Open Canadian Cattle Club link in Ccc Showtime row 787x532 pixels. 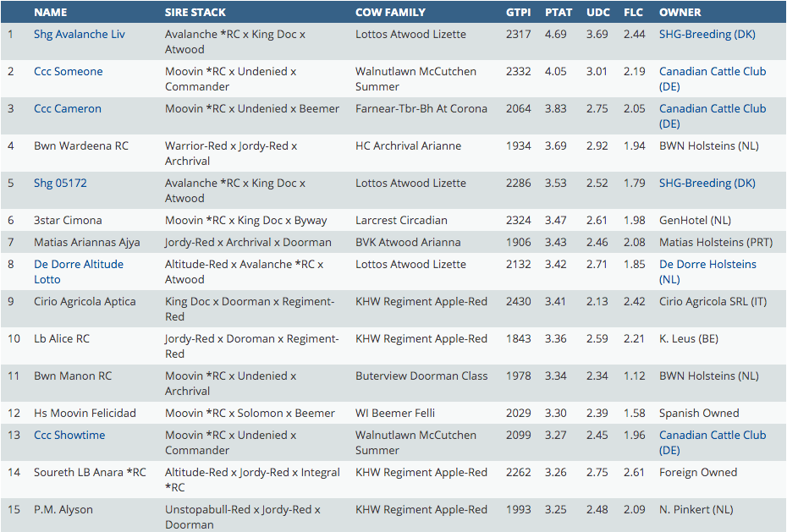click(712, 436)
